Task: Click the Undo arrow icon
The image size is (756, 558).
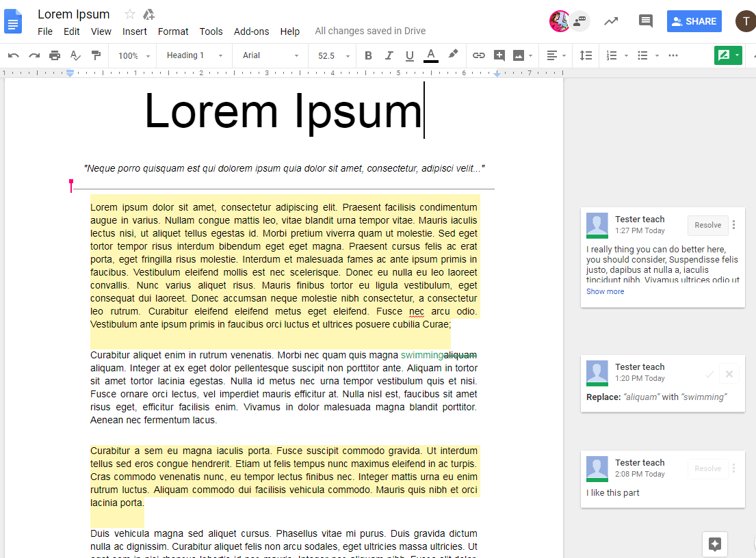Action: pos(14,55)
